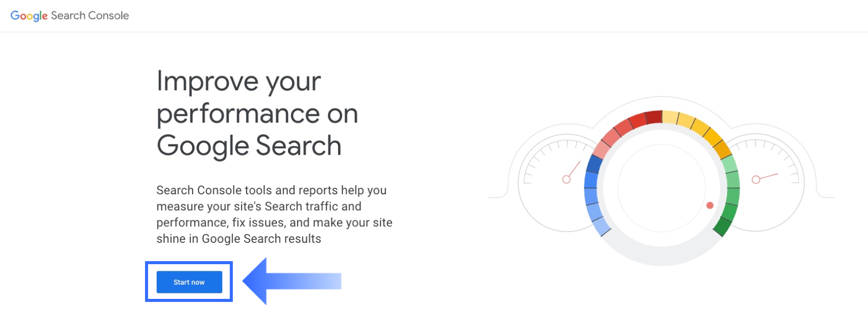
Task: Click the darkest green segment at the dial's bottom right
Action: [x=722, y=226]
